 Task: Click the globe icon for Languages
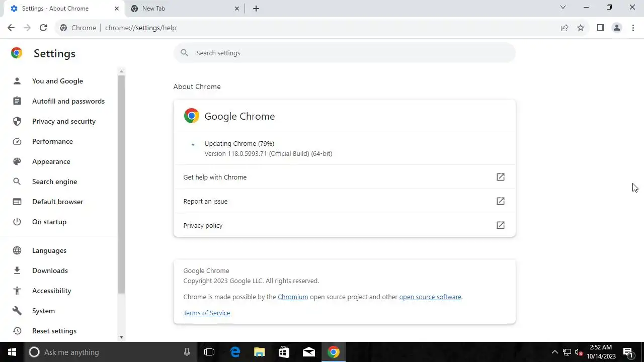point(17,250)
